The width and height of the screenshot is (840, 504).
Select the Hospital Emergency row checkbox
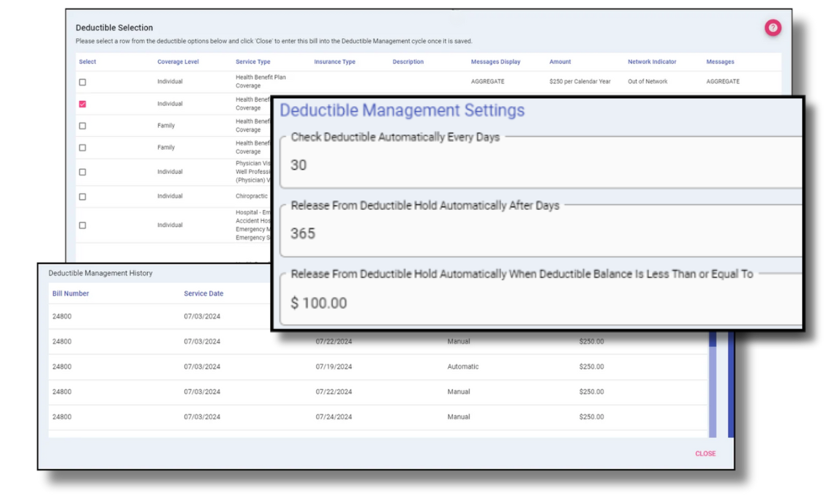click(82, 225)
